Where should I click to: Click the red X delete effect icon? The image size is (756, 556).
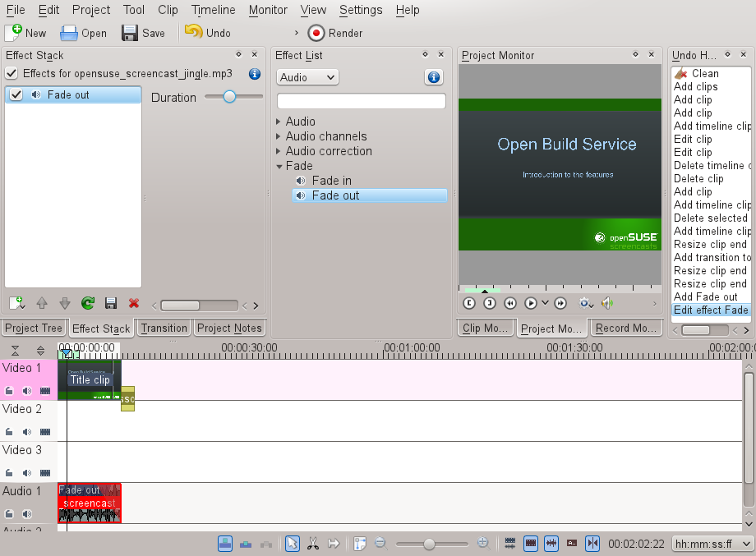[134, 303]
